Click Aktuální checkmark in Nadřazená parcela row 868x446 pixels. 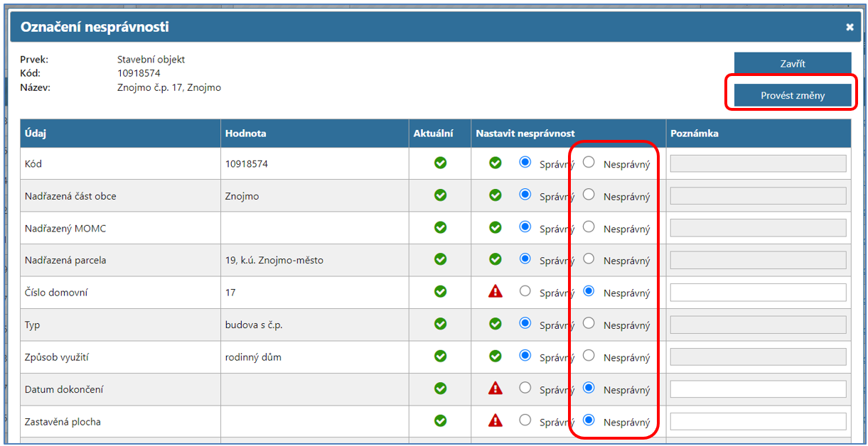point(440,260)
